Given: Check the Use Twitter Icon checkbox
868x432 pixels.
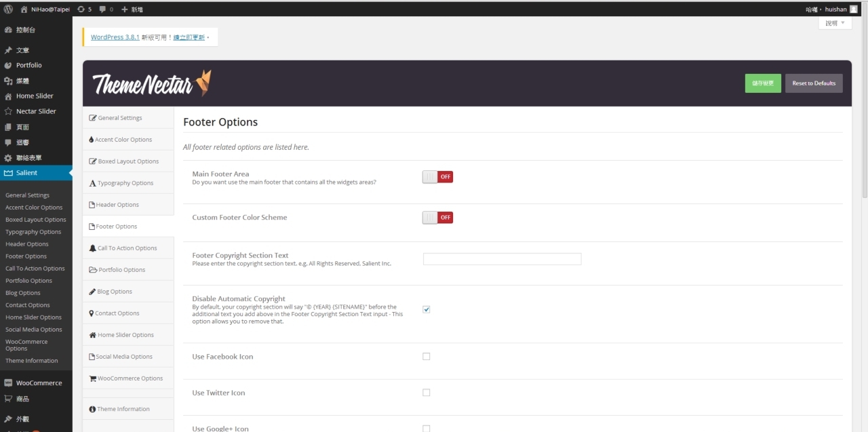Looking at the screenshot, I should tap(427, 393).
